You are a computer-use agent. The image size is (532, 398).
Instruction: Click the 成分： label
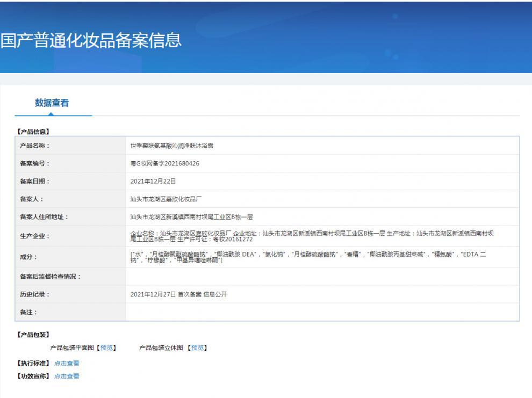click(28, 257)
